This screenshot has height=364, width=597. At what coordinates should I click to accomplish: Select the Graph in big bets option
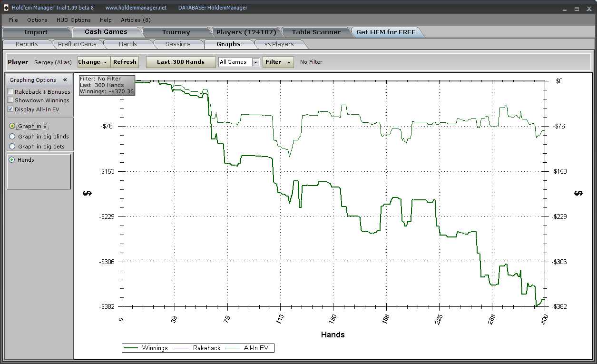tap(12, 147)
